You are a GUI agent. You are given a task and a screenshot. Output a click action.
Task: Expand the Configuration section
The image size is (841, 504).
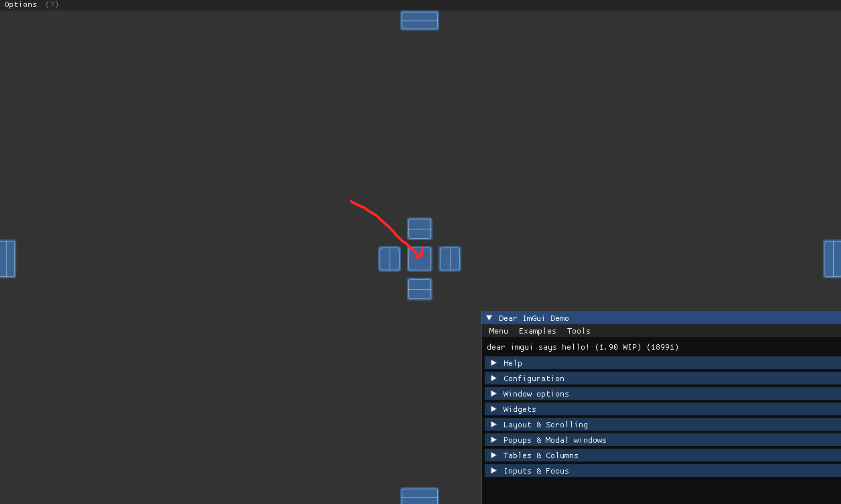coord(534,378)
